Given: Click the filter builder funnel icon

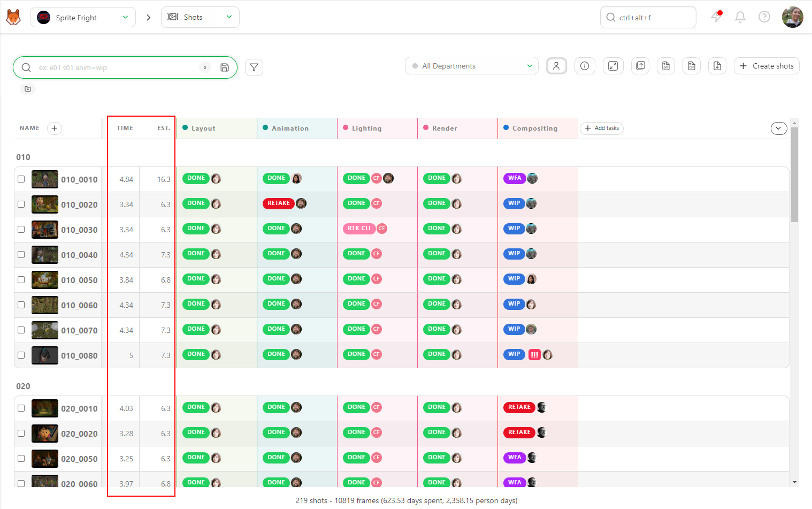Looking at the screenshot, I should [x=254, y=67].
